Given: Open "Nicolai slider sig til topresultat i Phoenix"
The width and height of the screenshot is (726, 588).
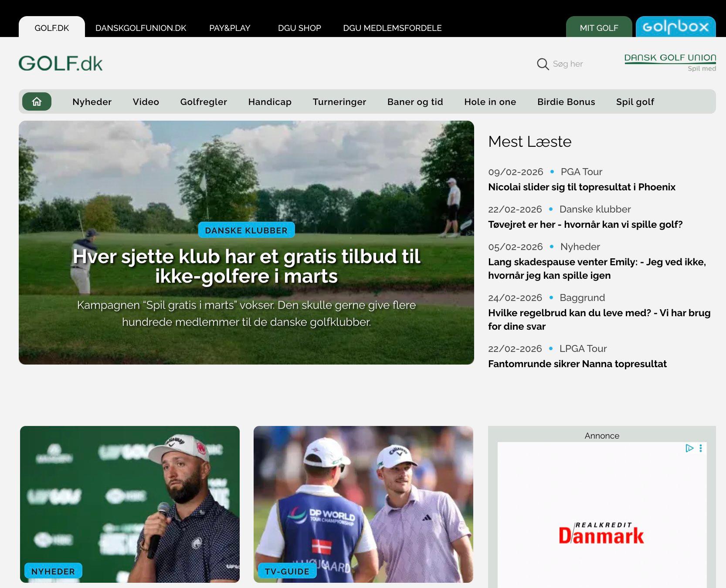Looking at the screenshot, I should 581,187.
